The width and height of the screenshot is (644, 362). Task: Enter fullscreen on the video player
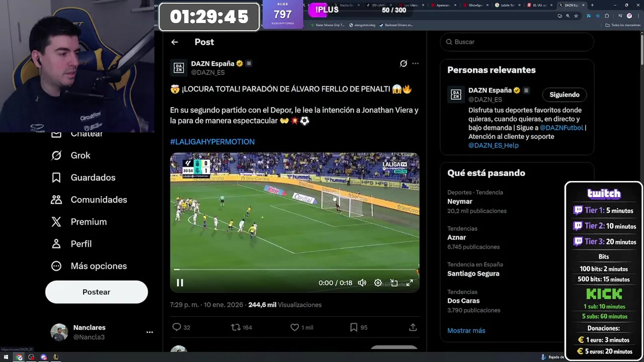tap(410, 283)
